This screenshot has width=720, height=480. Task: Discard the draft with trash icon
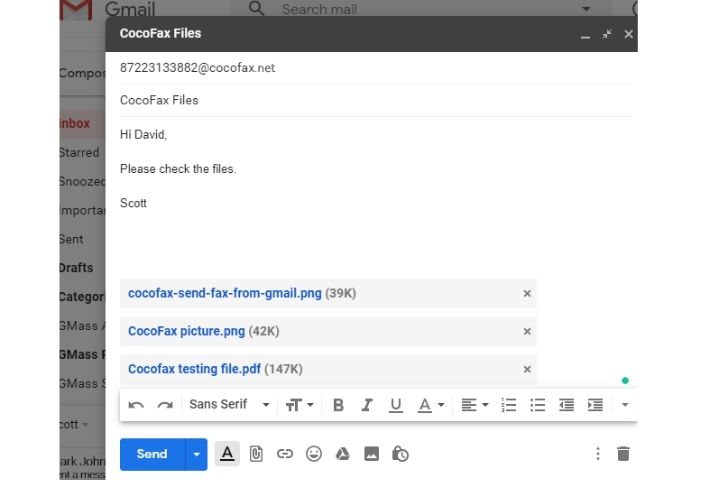(x=623, y=454)
